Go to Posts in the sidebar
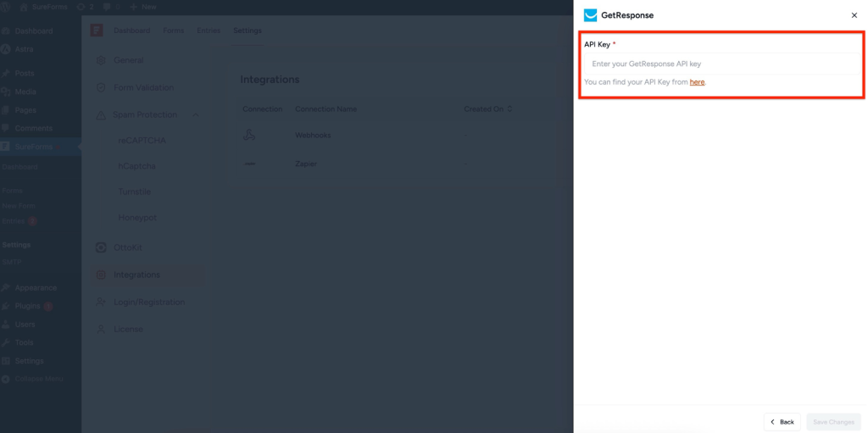 25,73
